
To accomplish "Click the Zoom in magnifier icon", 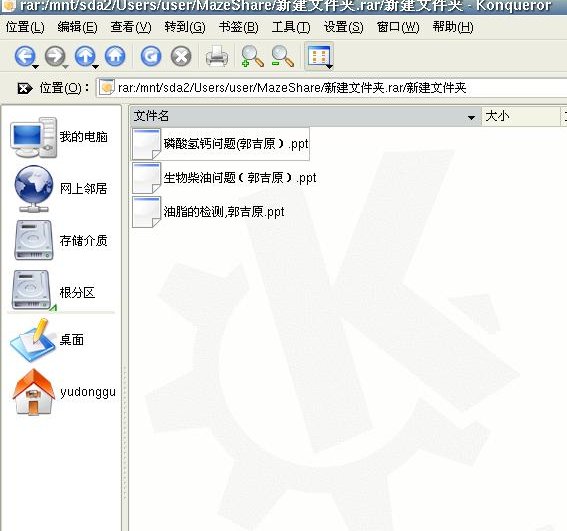I will [x=252, y=56].
